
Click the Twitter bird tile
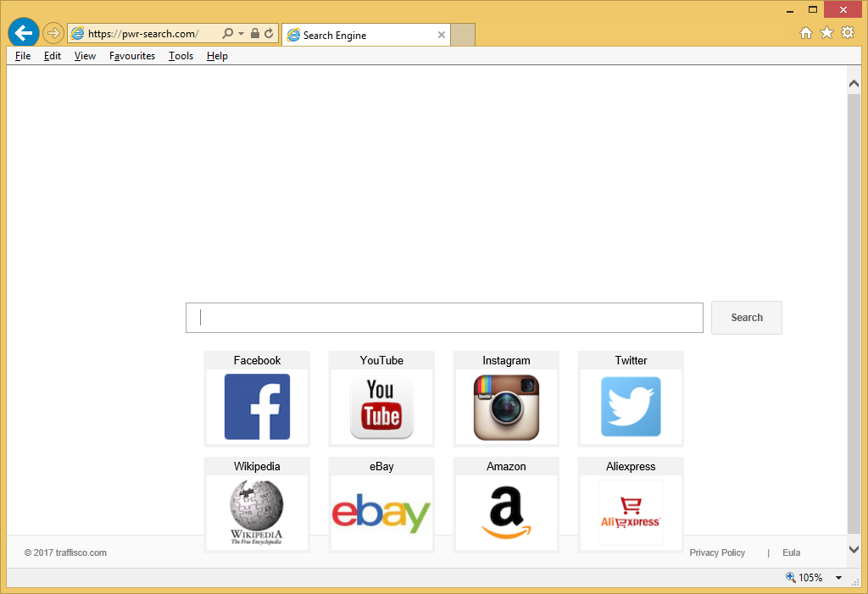tap(631, 407)
